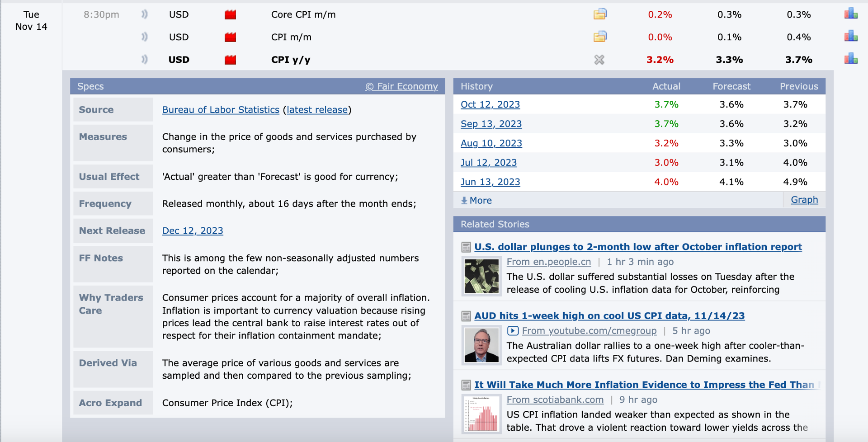Open the graph icon for CPI y/y row

851,59
